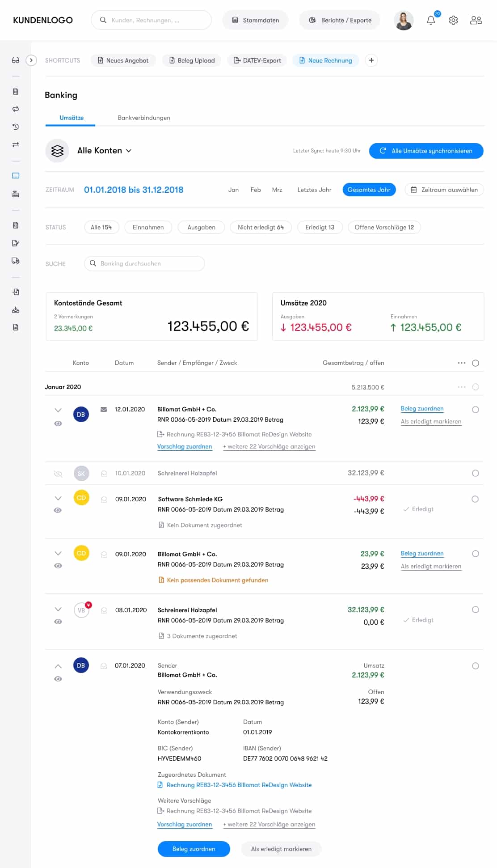Screen dimensions: 497x868
Task: Click the blue Beleg zuordnen button
Action: pyautogui.click(x=194, y=849)
